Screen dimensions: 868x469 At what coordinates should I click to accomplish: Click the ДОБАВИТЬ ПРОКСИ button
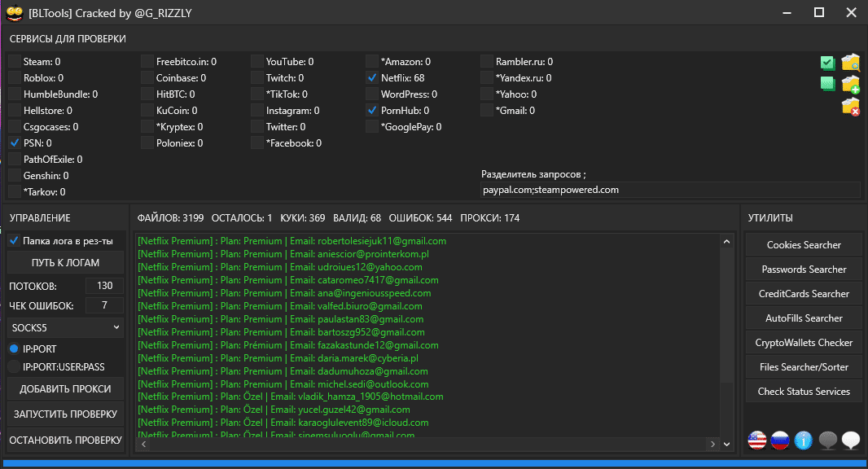[65, 388]
